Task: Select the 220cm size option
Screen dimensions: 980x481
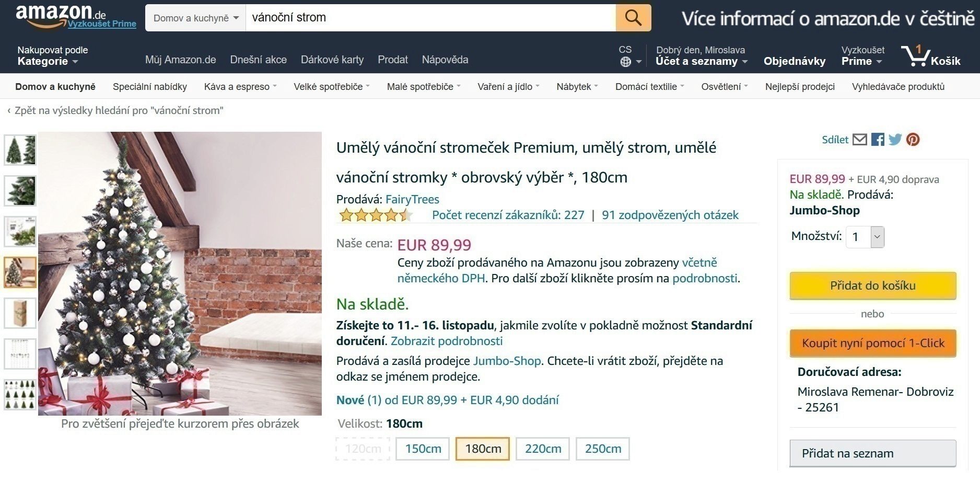Action: coord(542,449)
